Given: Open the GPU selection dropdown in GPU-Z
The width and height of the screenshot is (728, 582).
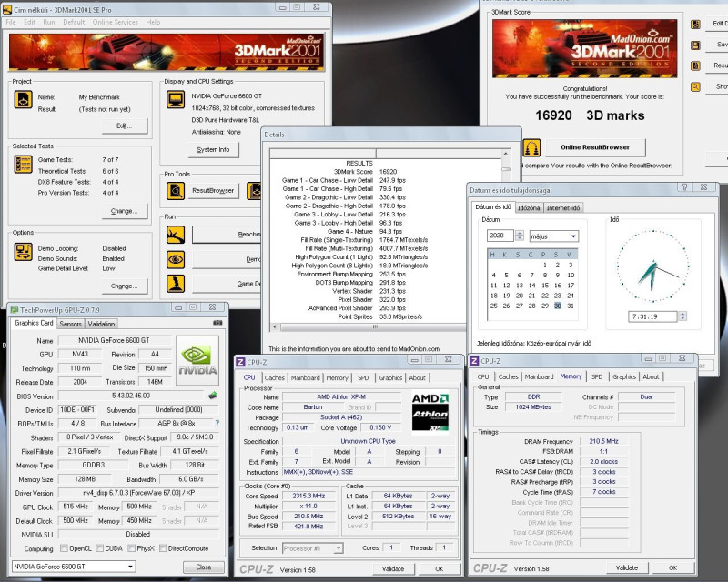Looking at the screenshot, I should click(x=74, y=567).
